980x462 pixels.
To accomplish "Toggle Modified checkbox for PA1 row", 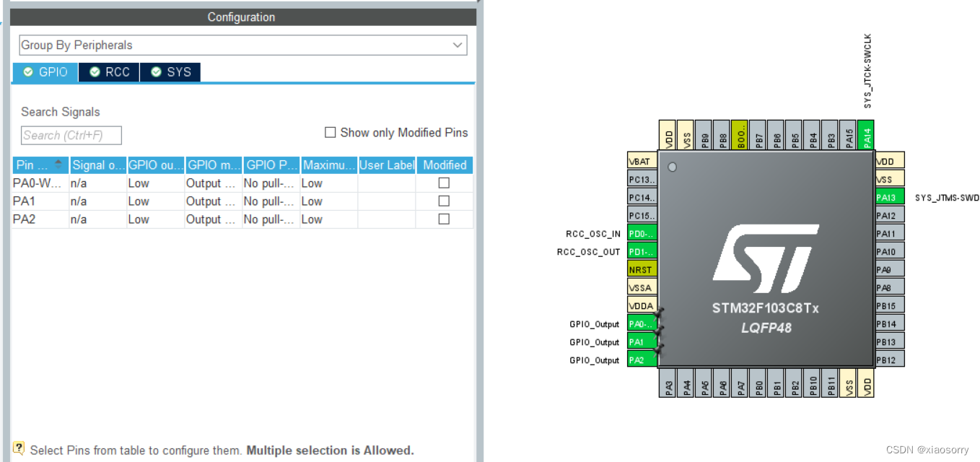I will 444,201.
